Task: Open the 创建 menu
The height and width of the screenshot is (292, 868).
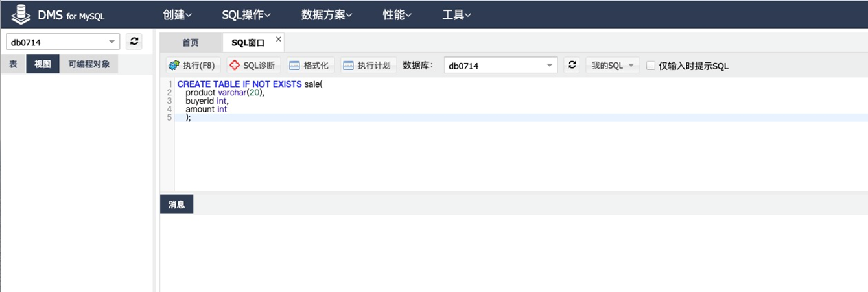Action: point(178,15)
